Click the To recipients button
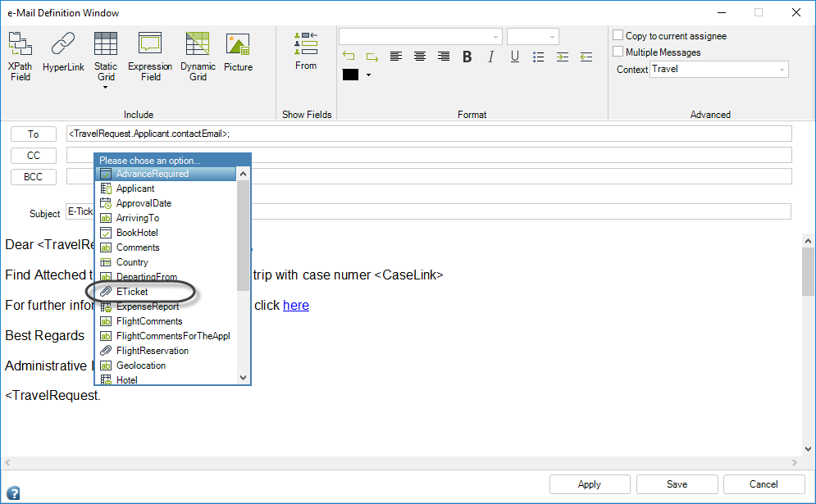 pyautogui.click(x=34, y=134)
